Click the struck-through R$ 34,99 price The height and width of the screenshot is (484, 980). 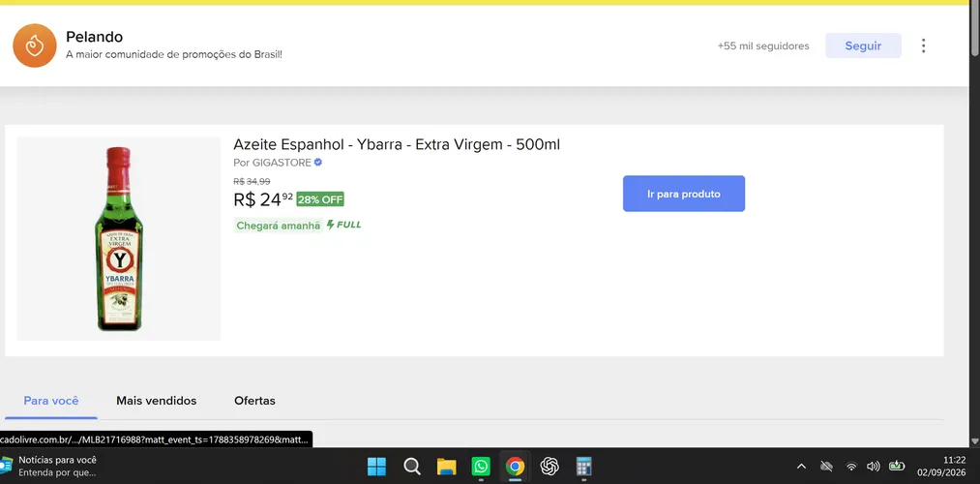tap(252, 181)
